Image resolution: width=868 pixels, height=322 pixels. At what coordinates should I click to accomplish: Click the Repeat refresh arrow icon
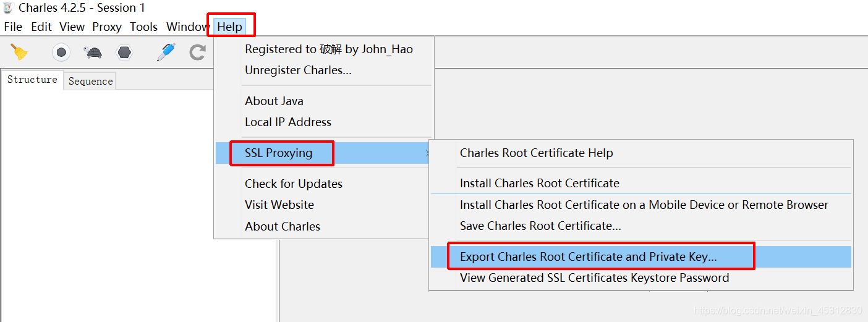pos(197,53)
